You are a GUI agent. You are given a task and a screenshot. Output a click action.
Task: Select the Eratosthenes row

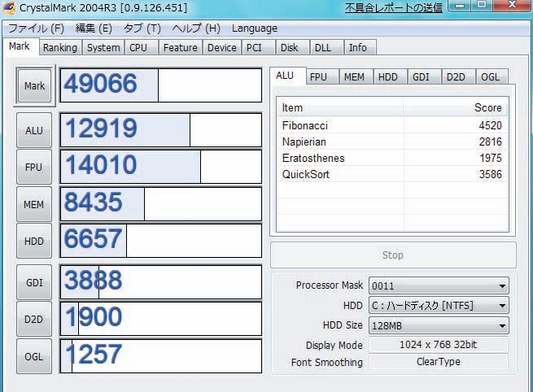click(x=392, y=158)
